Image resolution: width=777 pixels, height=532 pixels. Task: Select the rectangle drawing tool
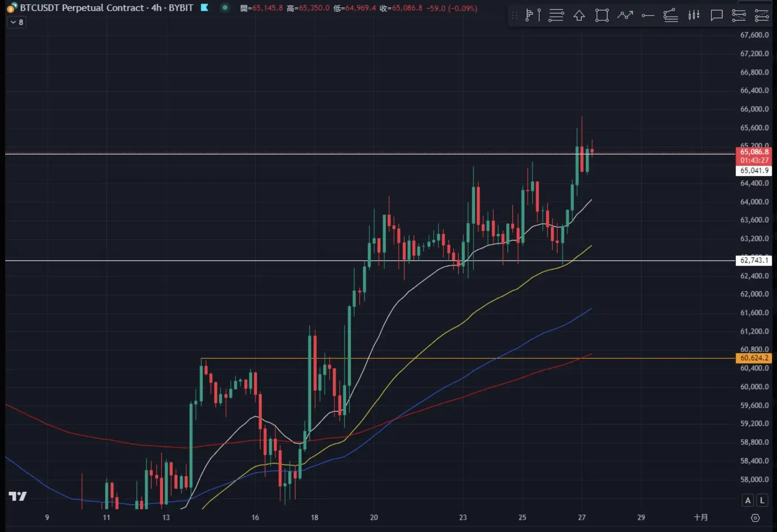601,15
